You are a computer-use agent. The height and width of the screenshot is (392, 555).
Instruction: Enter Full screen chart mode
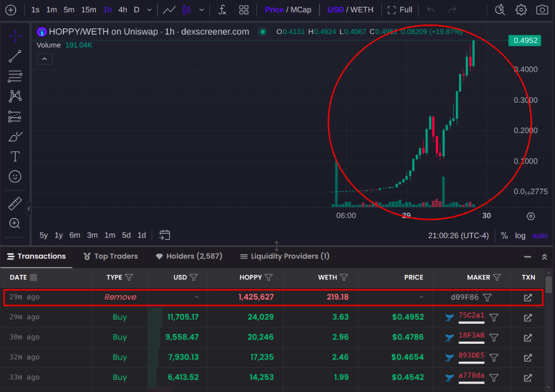(x=400, y=10)
